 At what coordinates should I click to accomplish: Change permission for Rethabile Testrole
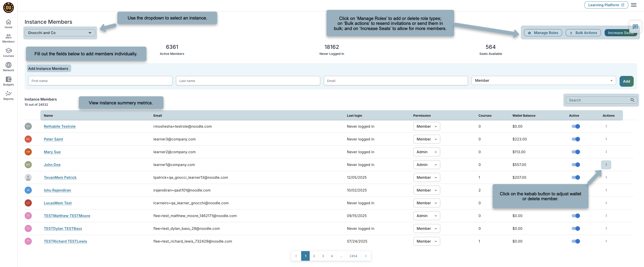(427, 126)
